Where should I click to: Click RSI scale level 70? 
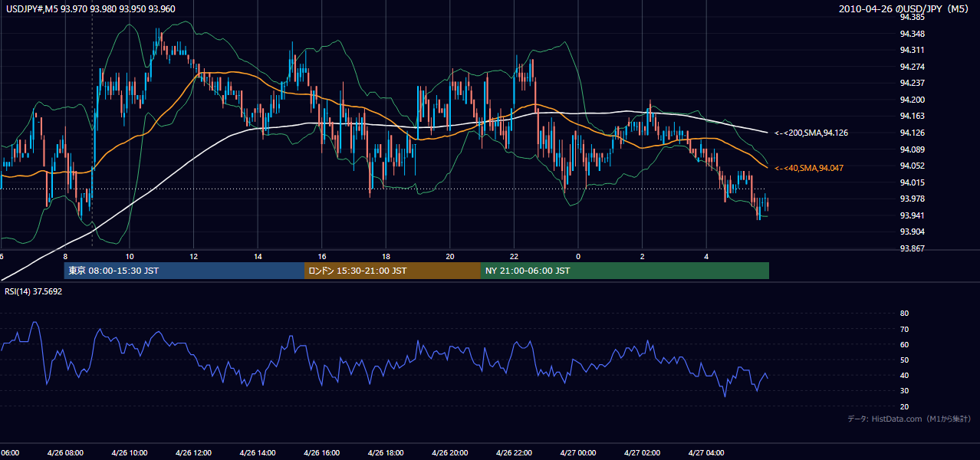[x=904, y=329]
